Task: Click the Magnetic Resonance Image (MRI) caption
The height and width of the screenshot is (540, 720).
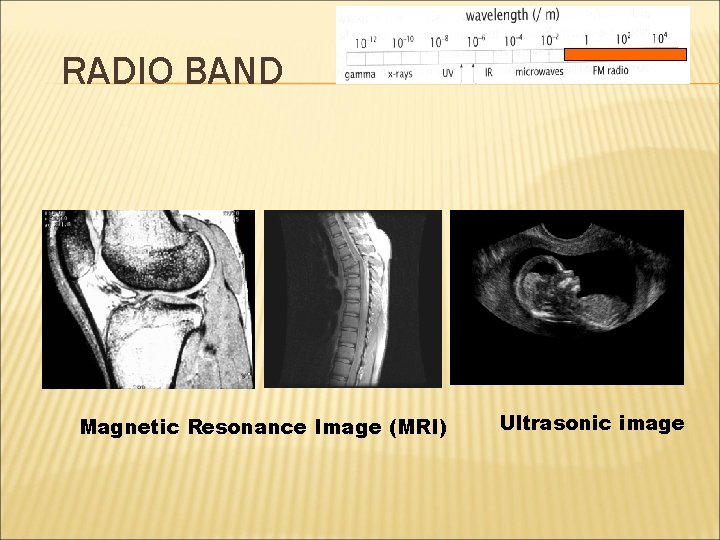Action: pyautogui.click(x=263, y=427)
